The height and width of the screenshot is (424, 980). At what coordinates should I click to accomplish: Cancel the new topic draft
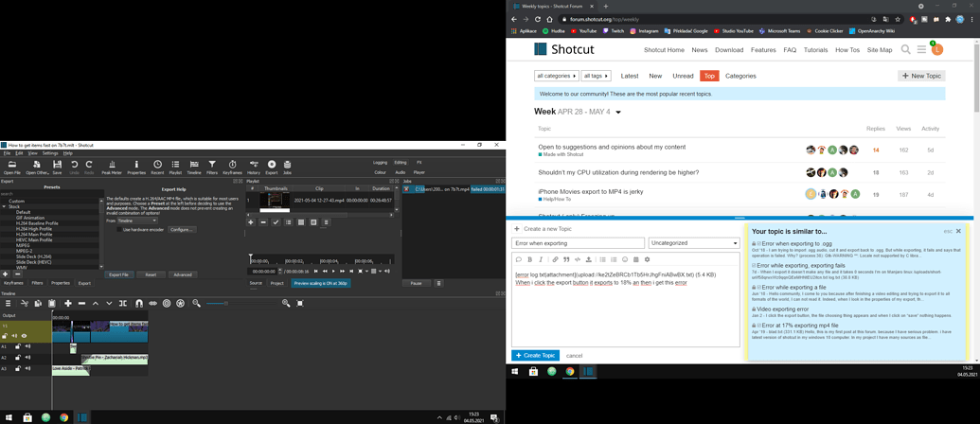(575, 355)
